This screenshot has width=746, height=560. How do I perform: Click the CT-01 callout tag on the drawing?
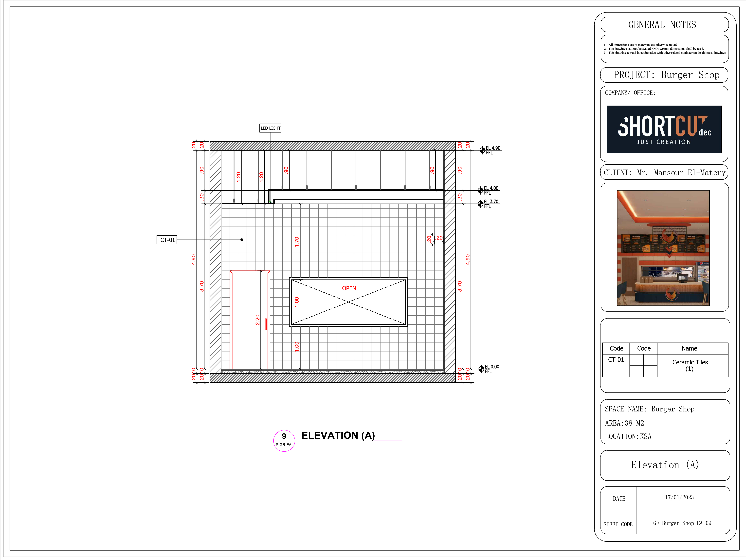click(167, 240)
